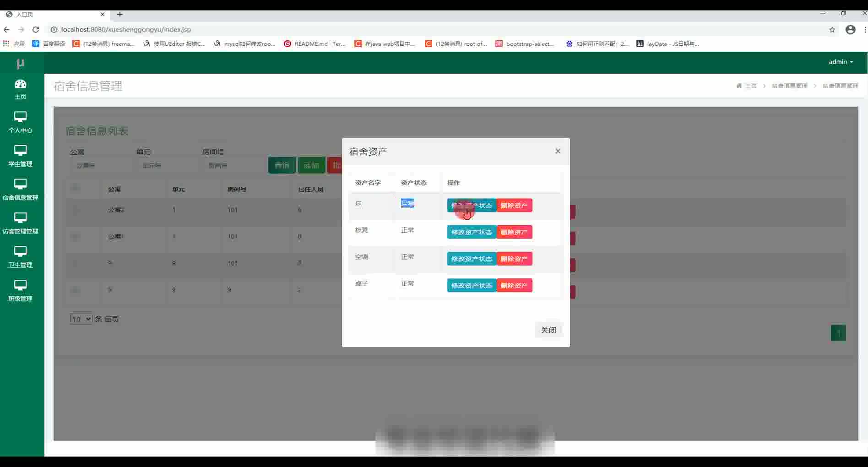The height and width of the screenshot is (467, 868).
Task: Toggle the select-all checkbox in table header
Action: pyautogui.click(x=76, y=188)
